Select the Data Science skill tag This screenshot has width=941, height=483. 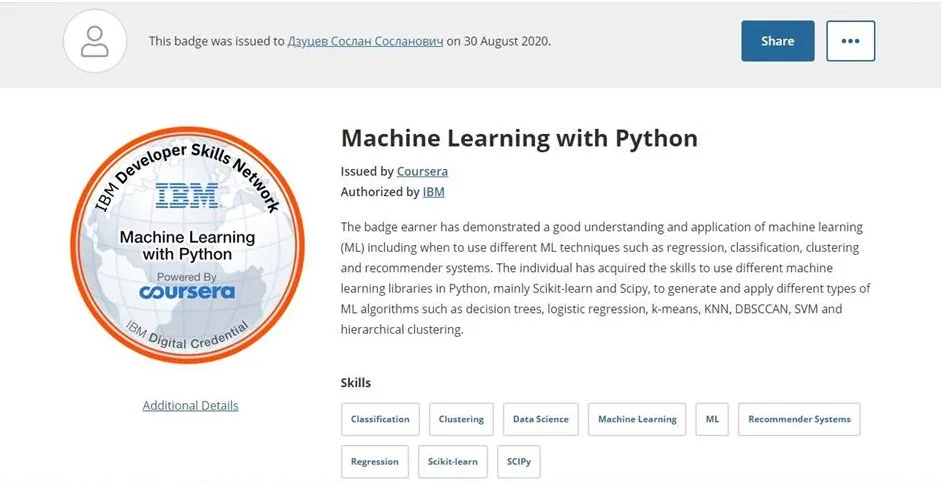click(x=541, y=419)
